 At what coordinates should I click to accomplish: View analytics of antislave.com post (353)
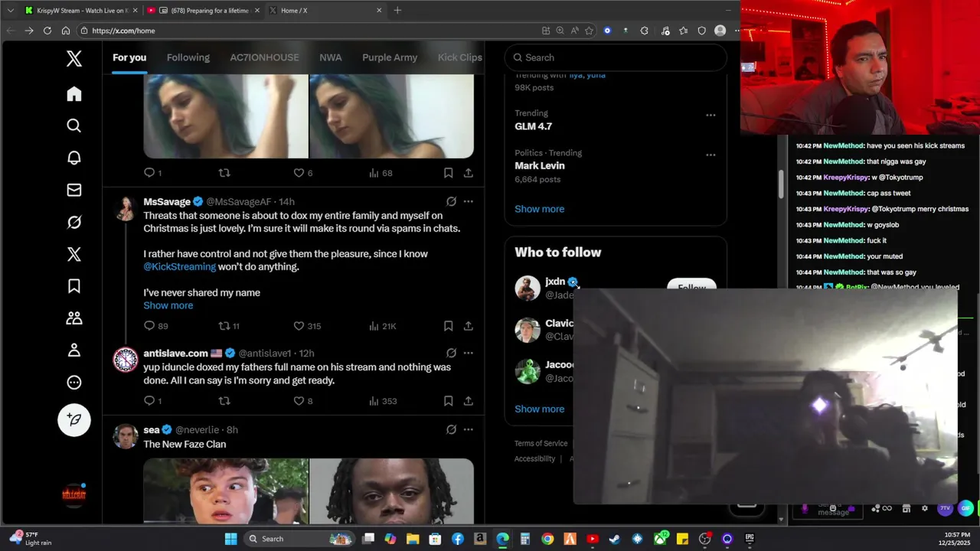382,401
